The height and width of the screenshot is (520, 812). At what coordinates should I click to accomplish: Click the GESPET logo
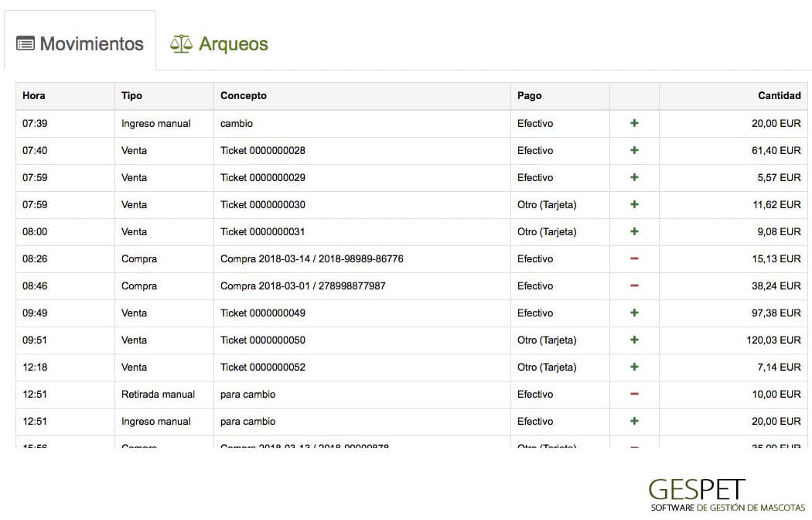727,495
